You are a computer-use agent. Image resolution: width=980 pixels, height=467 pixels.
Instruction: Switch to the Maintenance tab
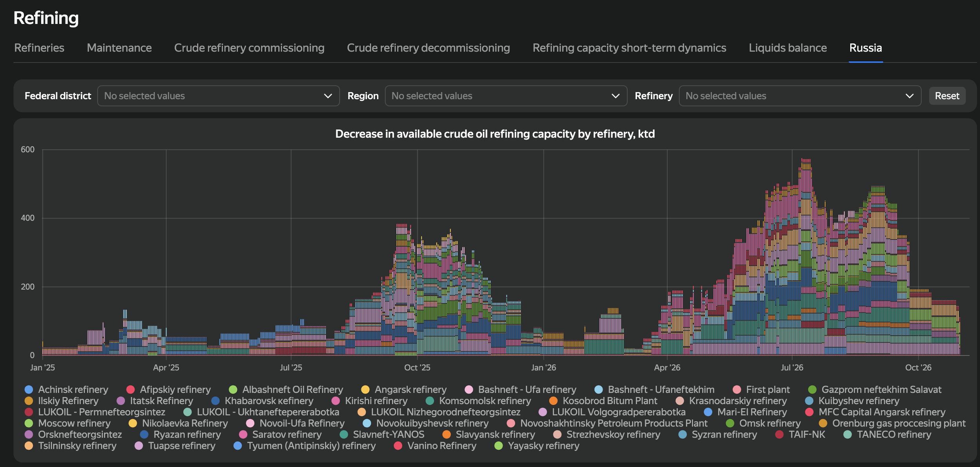[119, 48]
